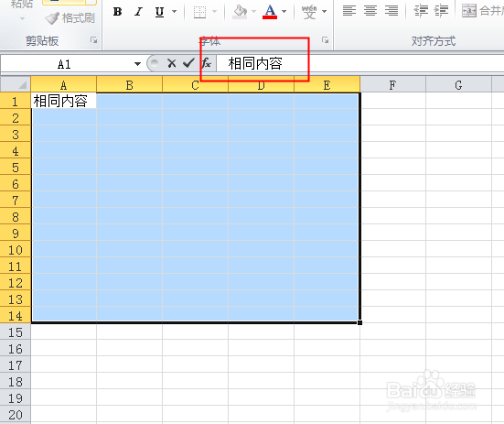Open font group dialog launcher
Screen dimensions: 504x424
pyautogui.click(x=326, y=40)
